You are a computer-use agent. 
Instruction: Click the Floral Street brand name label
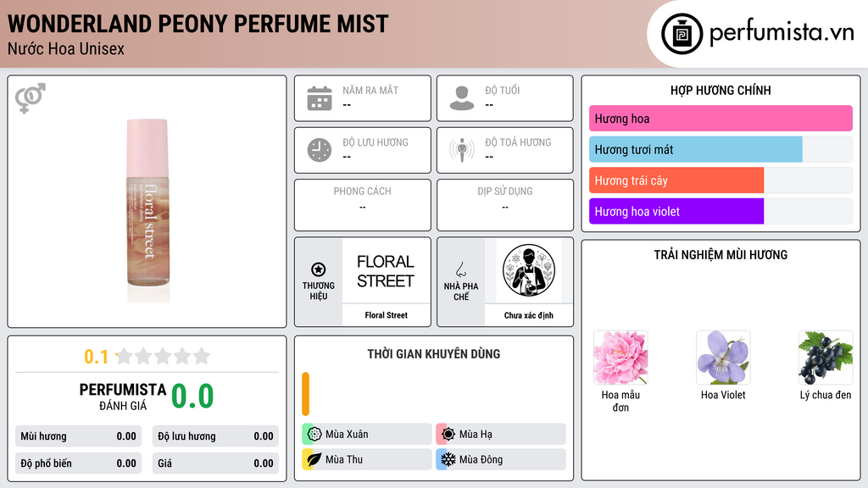coord(386,315)
